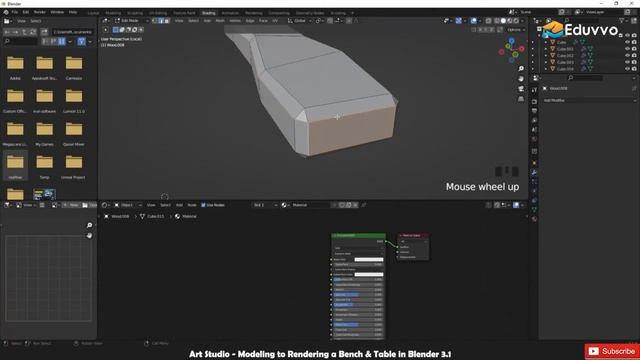Open the Render properties tab
The width and height of the screenshot is (640, 360).
tap(534, 101)
